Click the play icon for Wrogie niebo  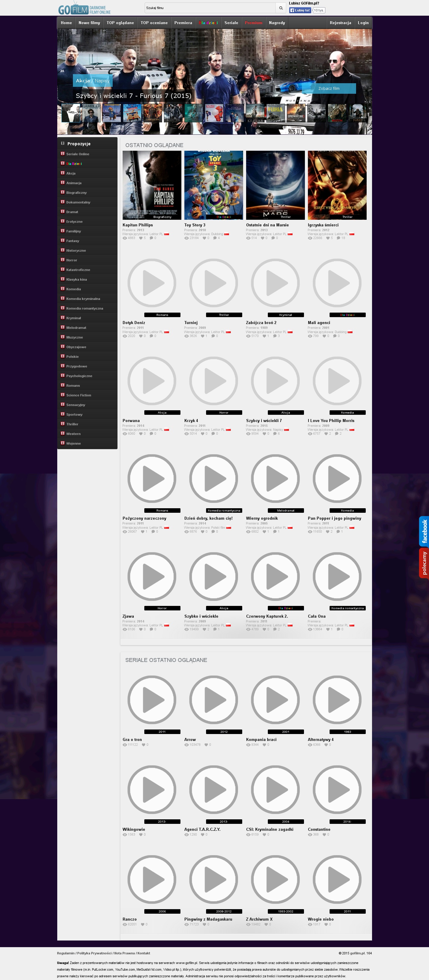coord(337,879)
